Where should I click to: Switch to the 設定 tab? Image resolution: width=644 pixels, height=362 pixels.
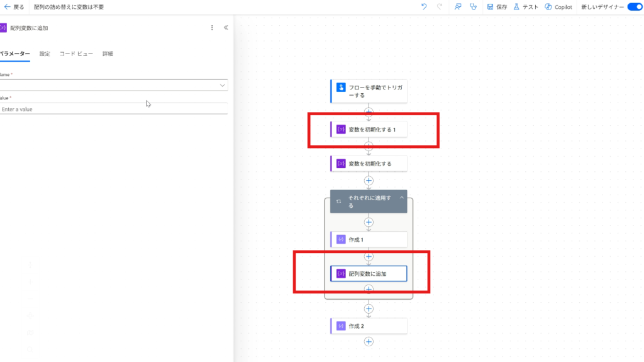45,54
